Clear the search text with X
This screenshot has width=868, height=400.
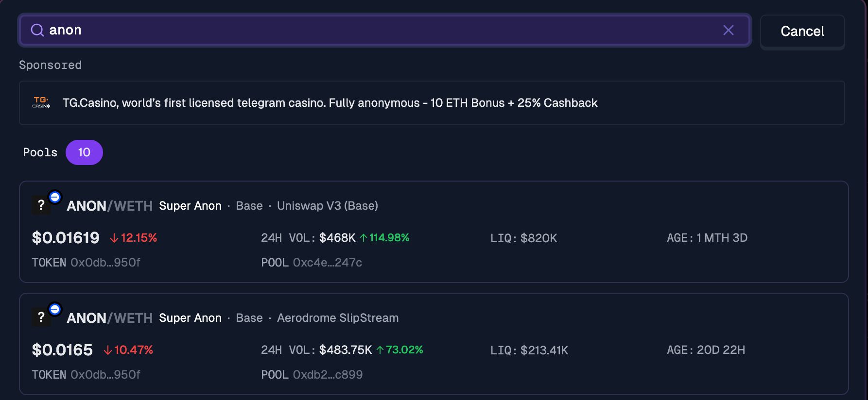(x=728, y=31)
